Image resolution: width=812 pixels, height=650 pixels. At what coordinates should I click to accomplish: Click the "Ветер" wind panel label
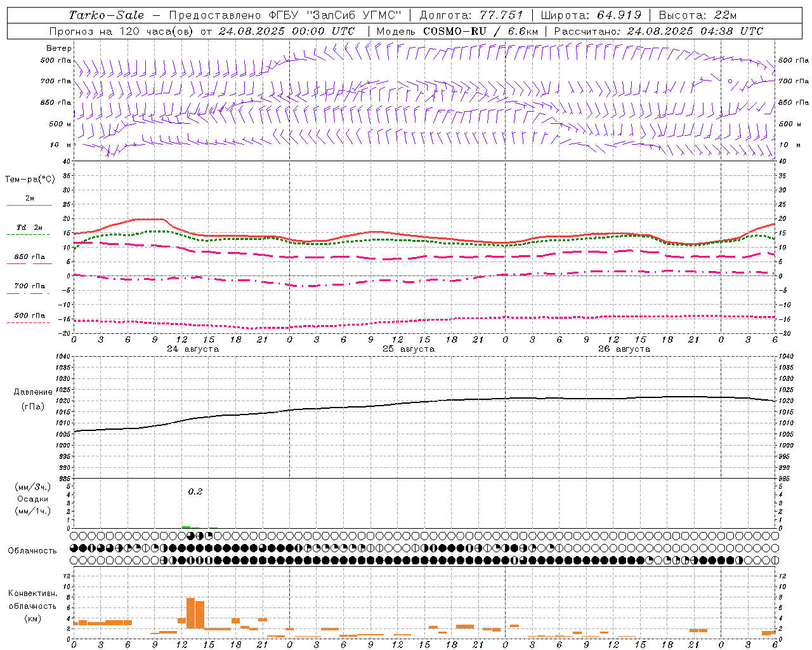tap(59, 48)
